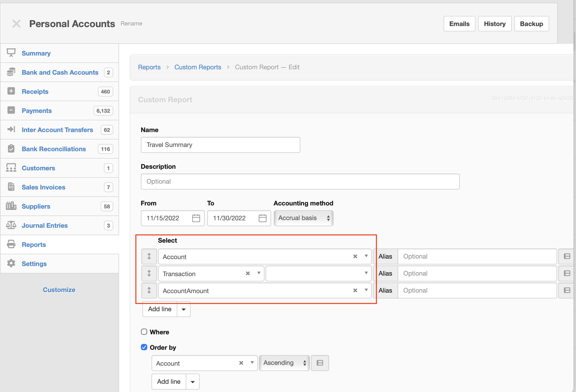Image resolution: width=576 pixels, height=392 pixels.
Task: Open the To date calendar picker
Action: tap(262, 218)
